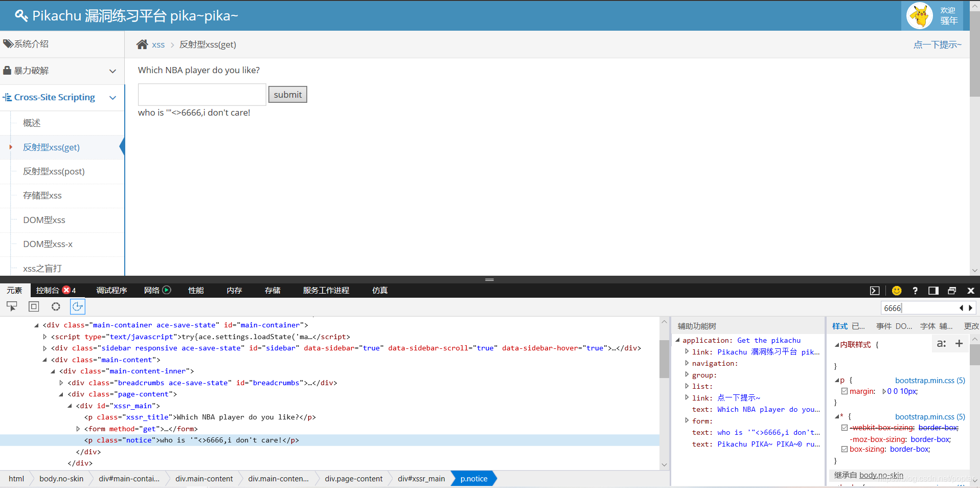This screenshot has width=980, height=488.
Task: Click the key logo in header
Action: pos(21,16)
